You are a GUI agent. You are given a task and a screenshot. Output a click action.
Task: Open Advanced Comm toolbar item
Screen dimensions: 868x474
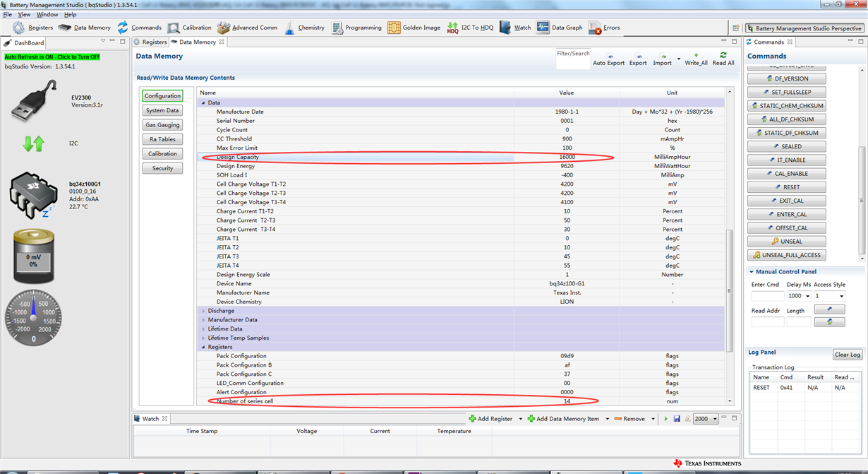247,28
